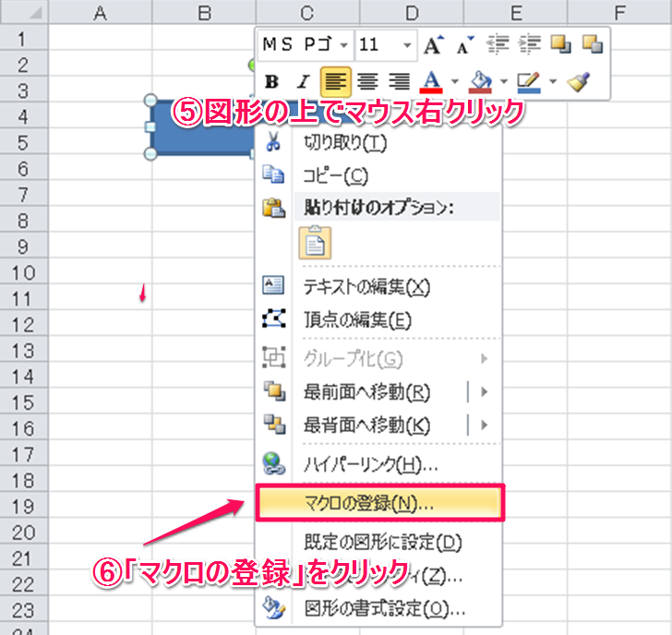The image size is (672, 635).
Task: Click Send to Back icon in mini toolbar
Action: pyautogui.click(x=592, y=45)
